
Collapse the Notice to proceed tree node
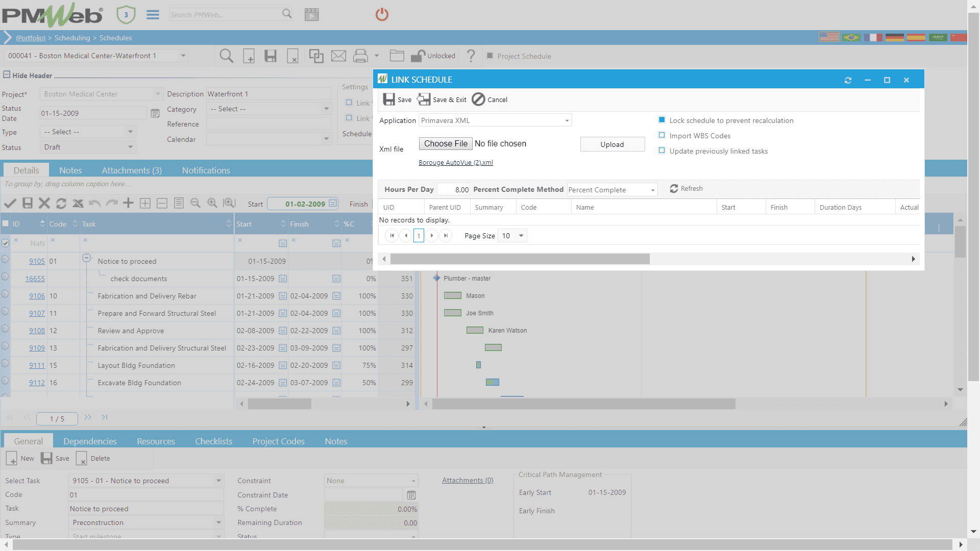pyautogui.click(x=86, y=258)
